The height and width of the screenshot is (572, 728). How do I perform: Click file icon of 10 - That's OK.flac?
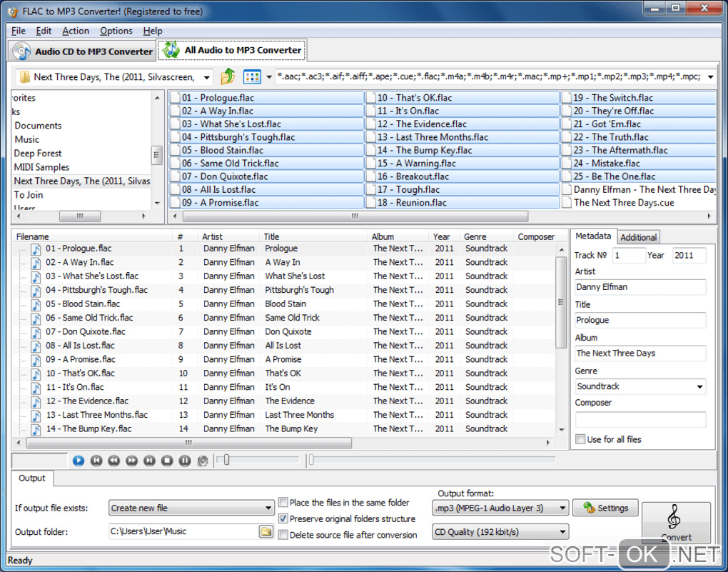(370, 98)
